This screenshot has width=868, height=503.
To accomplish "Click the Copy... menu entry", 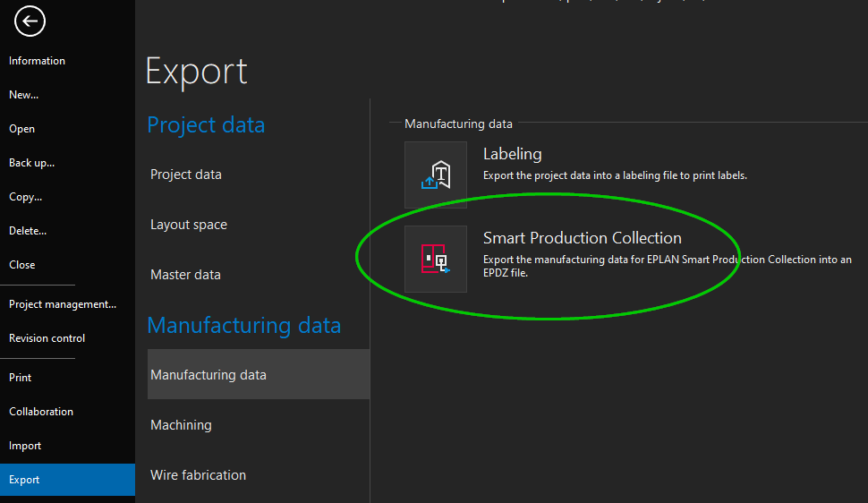I will click(x=25, y=197).
